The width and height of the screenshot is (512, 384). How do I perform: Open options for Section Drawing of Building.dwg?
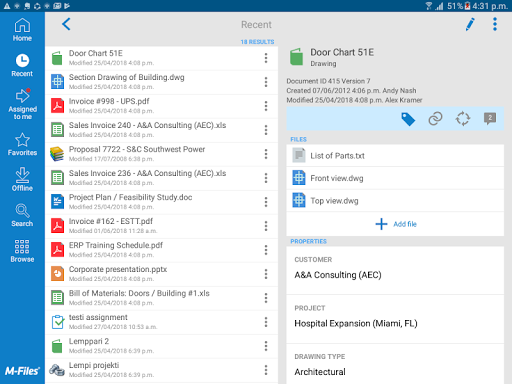266,82
